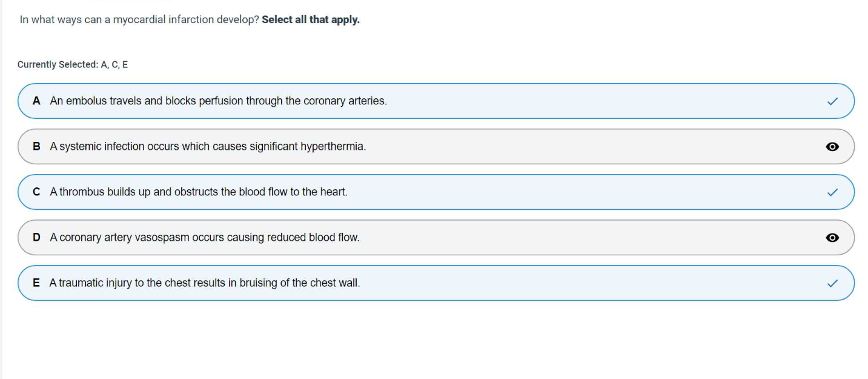Click the letter C option label
This screenshot has width=868, height=379.
pos(37,192)
